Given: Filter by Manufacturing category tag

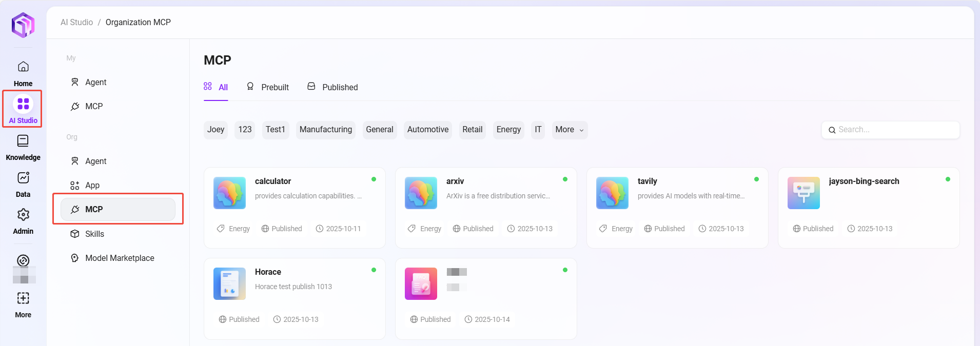Looking at the screenshot, I should (325, 130).
